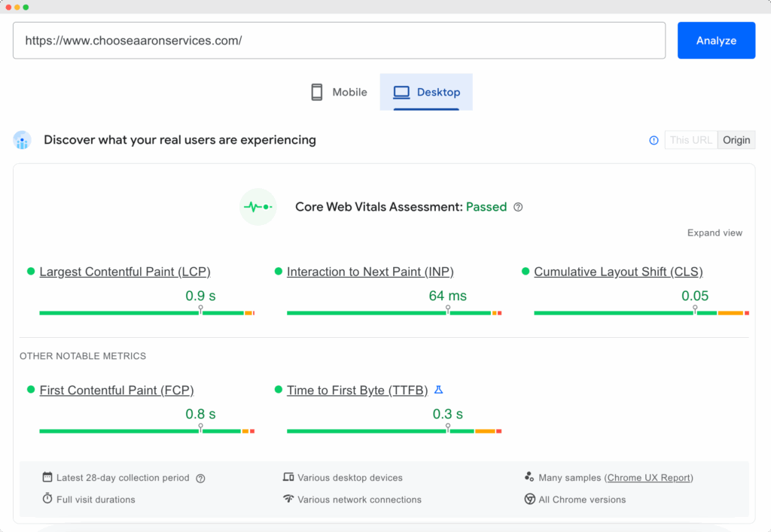
Task: Open the Largest Contentful Paint details
Action: (125, 272)
